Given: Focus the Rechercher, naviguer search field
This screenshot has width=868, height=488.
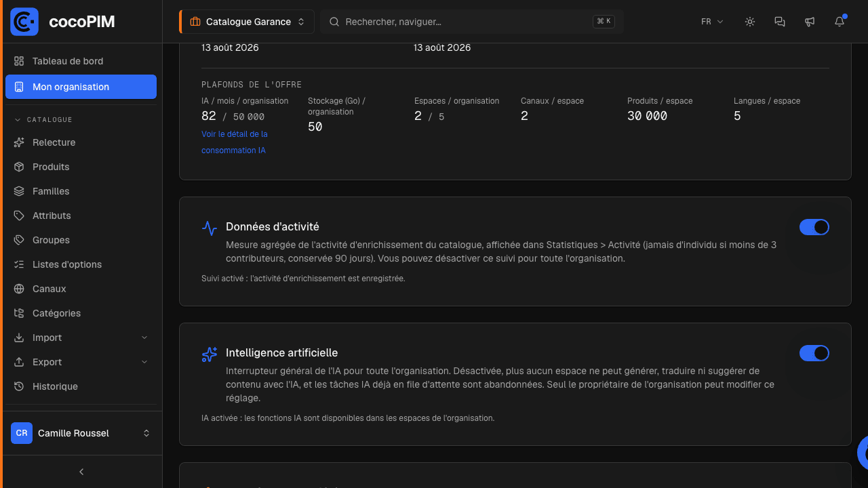Looking at the screenshot, I should point(472,22).
